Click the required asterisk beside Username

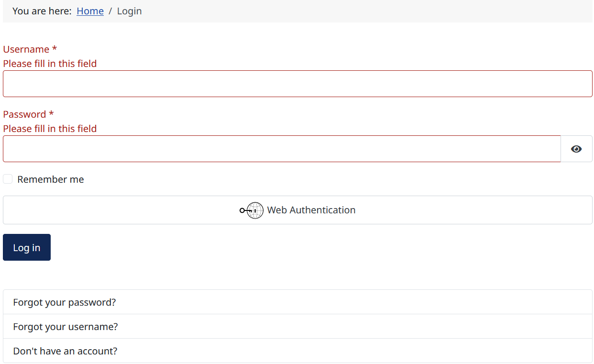pos(55,49)
